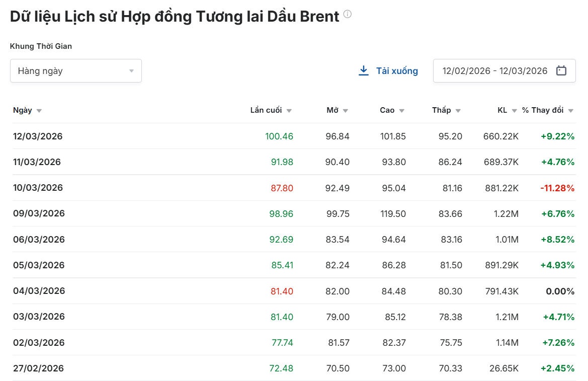Screen dimensions: 588x381
Task: Select the 10/03/2026 data row
Action: pos(251,187)
